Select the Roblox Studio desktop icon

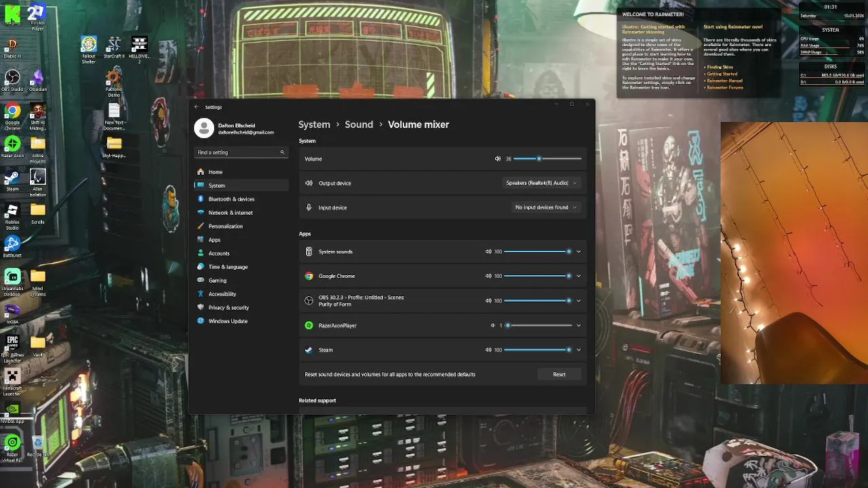click(x=12, y=216)
